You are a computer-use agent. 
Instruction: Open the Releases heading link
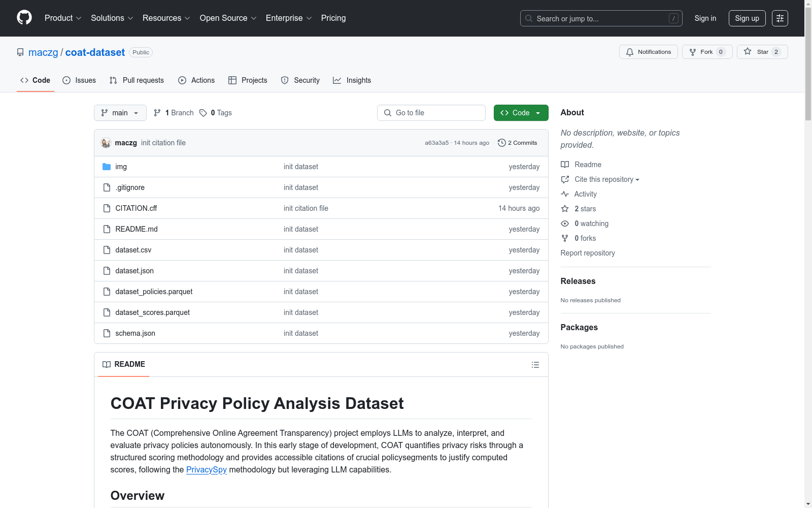click(578, 281)
